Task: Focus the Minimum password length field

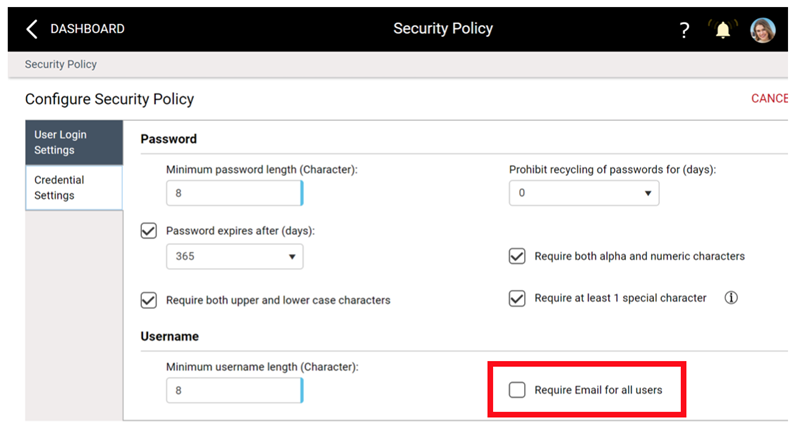Action: [235, 193]
